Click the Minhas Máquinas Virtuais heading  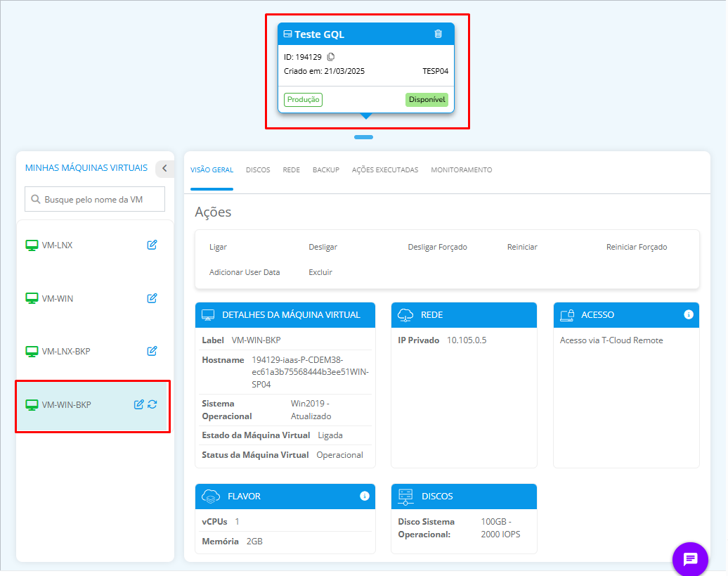pyautogui.click(x=86, y=167)
